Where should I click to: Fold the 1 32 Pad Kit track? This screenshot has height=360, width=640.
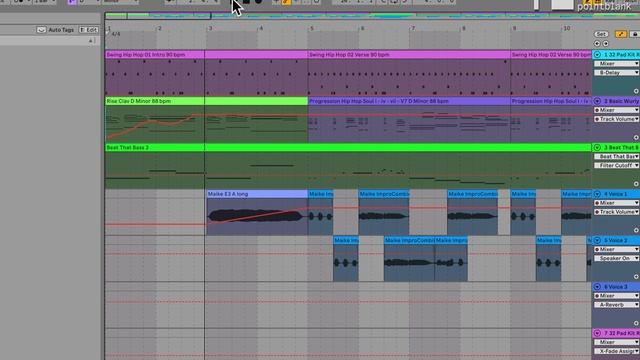[597, 55]
